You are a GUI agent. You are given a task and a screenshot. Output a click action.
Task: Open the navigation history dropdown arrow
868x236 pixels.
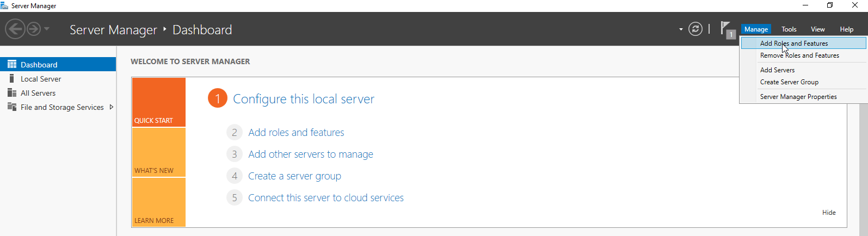click(47, 29)
